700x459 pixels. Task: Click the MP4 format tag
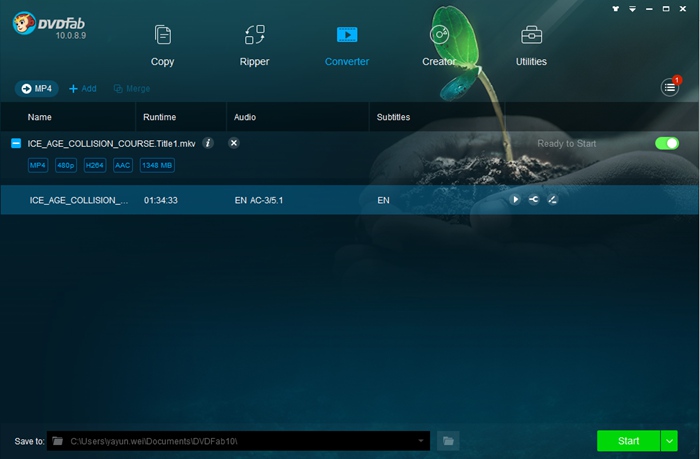(x=38, y=165)
